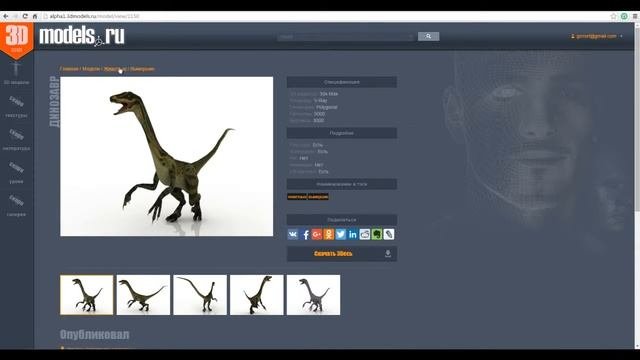The width and height of the screenshot is (640, 360).
Task: Open the user account email dropdown
Action: 597,36
